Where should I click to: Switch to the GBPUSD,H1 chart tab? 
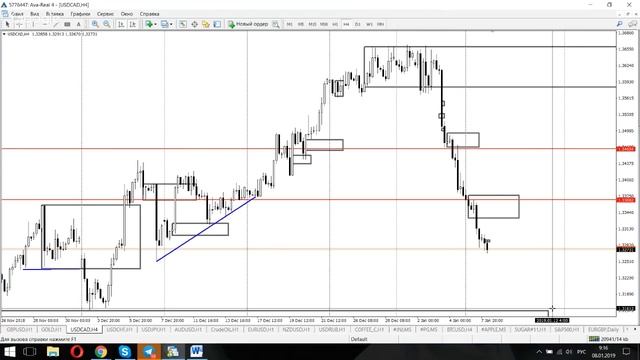[19, 329]
